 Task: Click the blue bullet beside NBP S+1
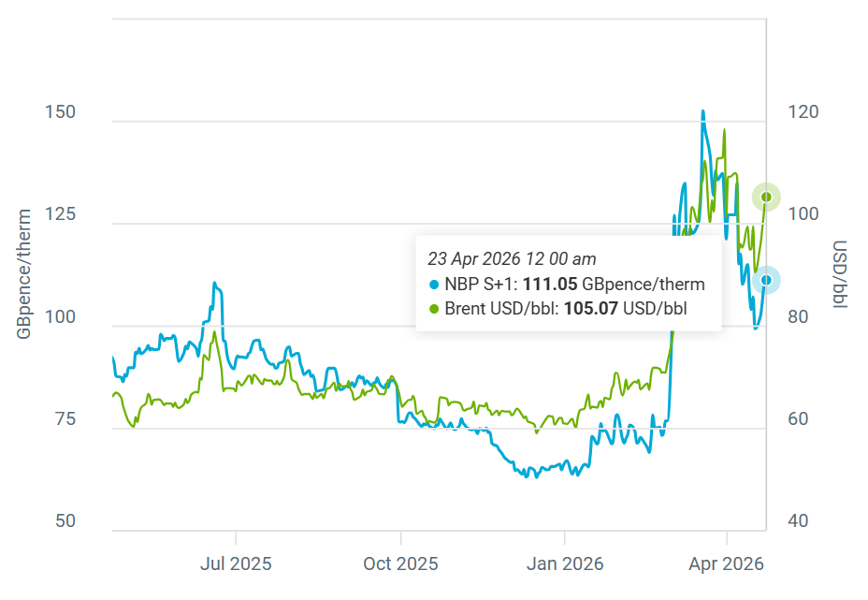coord(434,285)
